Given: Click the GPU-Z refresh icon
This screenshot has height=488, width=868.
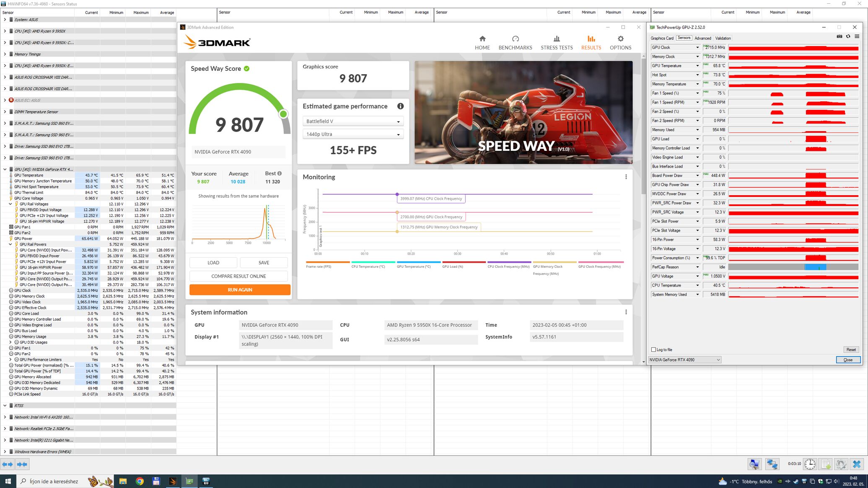Looking at the screenshot, I should [848, 37].
